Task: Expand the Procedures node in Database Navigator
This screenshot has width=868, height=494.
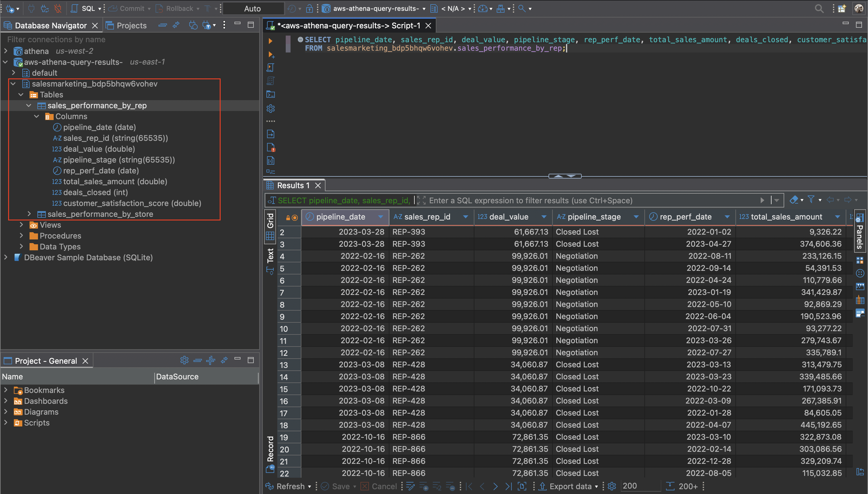Action: tap(21, 236)
